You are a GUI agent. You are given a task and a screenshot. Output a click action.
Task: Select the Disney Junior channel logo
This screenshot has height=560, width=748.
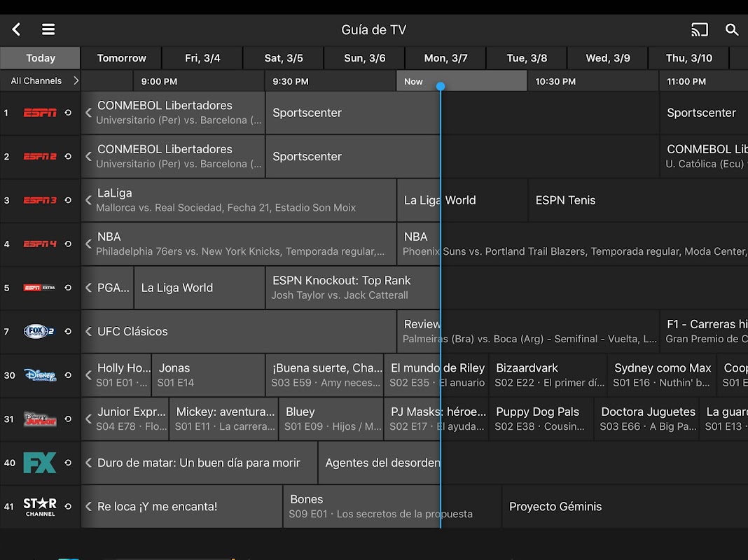(40, 419)
